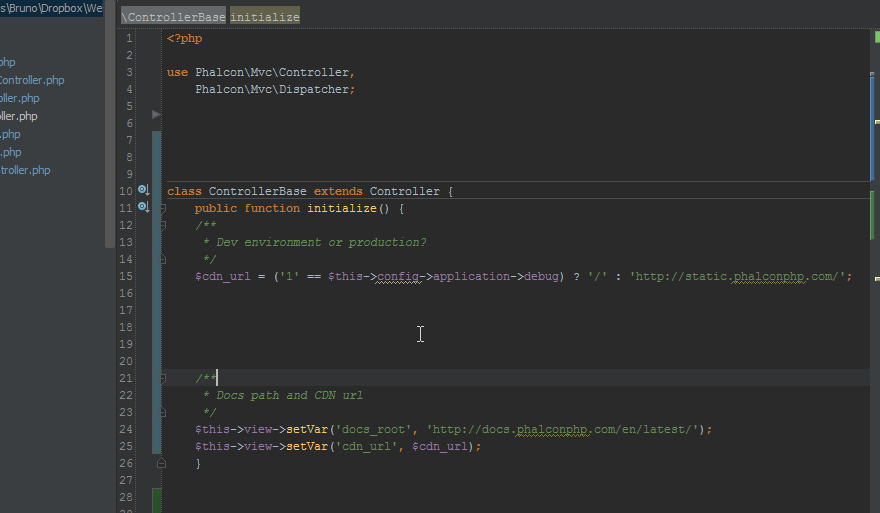Click the static.phalconphp.com URL string on line 15

coord(741,276)
